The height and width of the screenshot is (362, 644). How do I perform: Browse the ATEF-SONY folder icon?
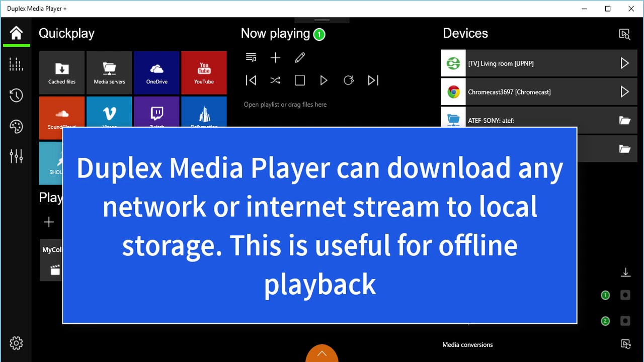click(x=624, y=121)
